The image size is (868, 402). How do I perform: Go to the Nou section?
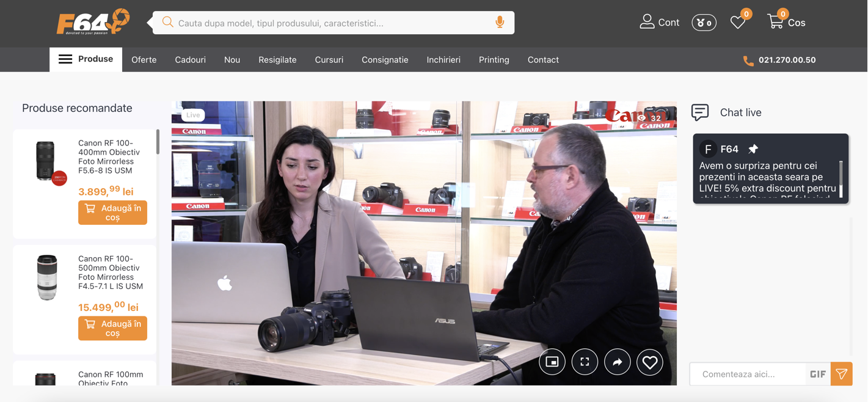232,60
